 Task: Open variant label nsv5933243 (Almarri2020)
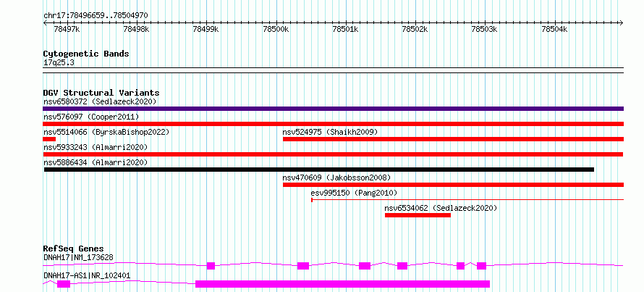tap(96, 147)
